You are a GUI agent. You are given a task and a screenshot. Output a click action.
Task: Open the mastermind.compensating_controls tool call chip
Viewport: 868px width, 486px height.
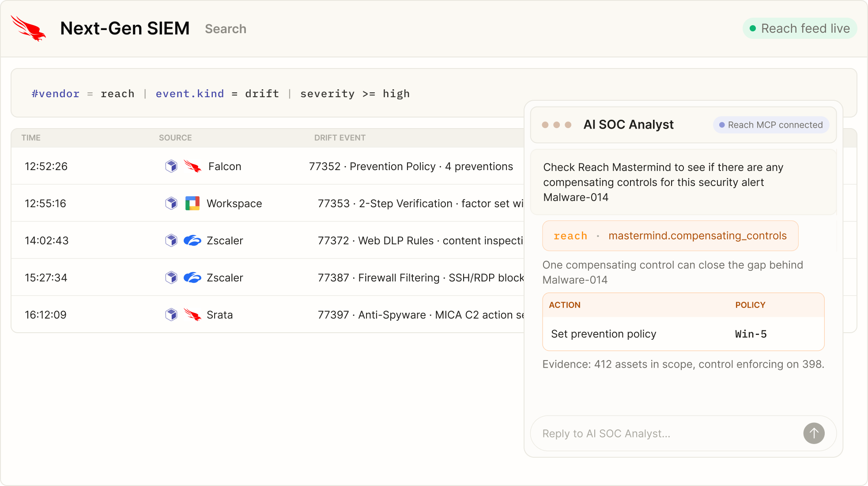pyautogui.click(x=670, y=236)
